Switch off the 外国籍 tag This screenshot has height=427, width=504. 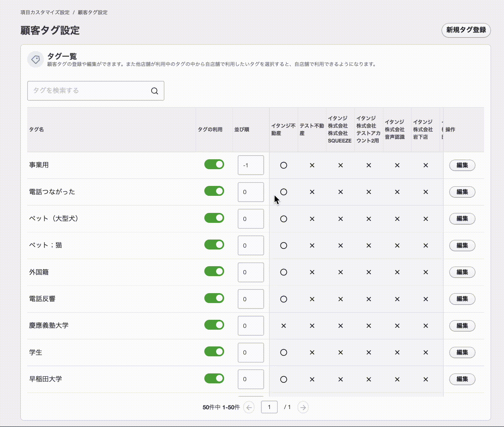click(214, 271)
